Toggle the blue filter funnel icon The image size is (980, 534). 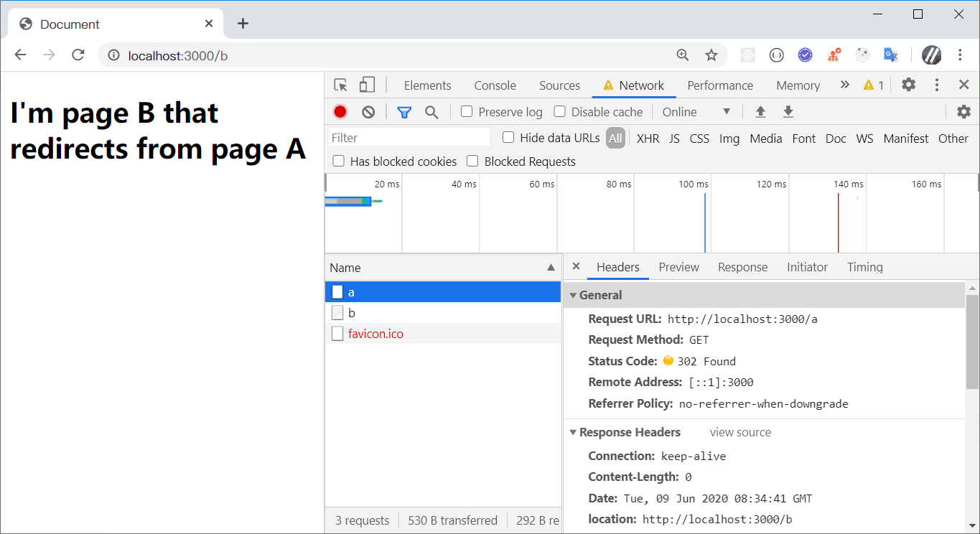pyautogui.click(x=404, y=112)
